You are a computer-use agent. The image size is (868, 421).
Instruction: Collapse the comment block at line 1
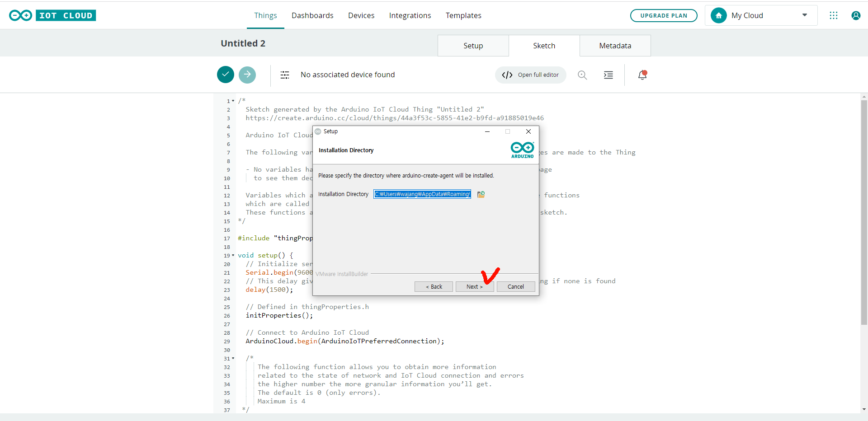[x=233, y=101]
